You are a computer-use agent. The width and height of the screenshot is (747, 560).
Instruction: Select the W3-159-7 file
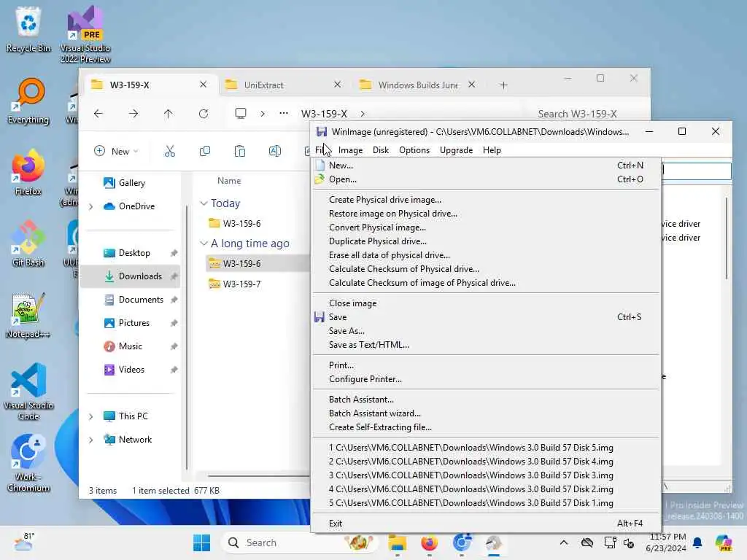pyautogui.click(x=241, y=284)
